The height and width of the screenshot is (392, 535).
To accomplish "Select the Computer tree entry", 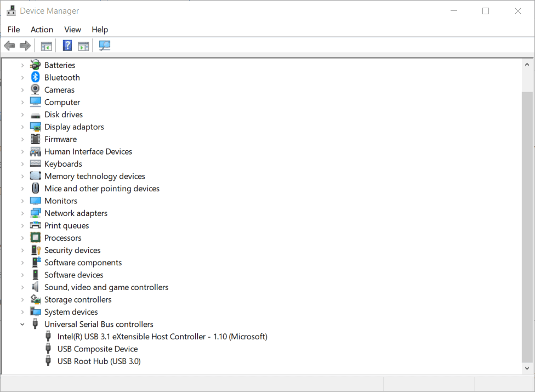I will tap(62, 103).
